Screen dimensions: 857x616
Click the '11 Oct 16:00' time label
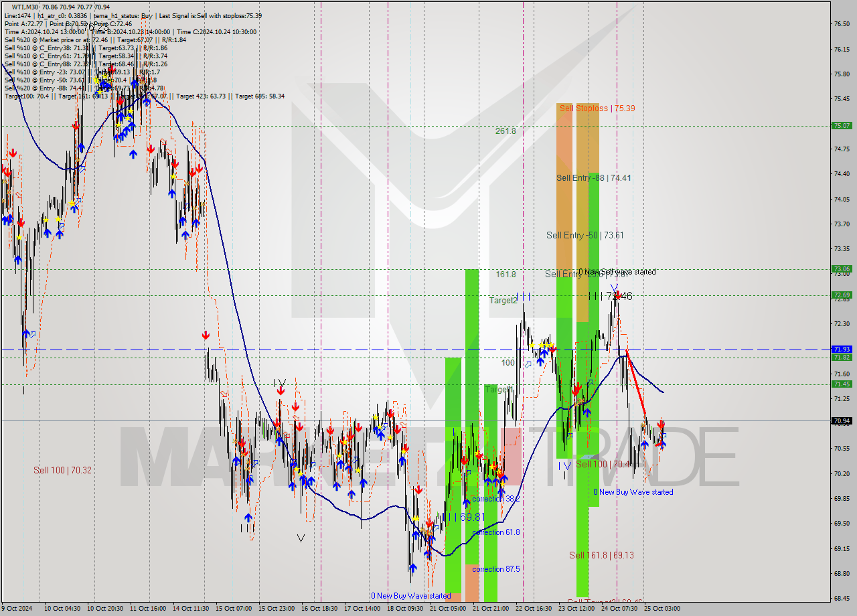(x=148, y=609)
